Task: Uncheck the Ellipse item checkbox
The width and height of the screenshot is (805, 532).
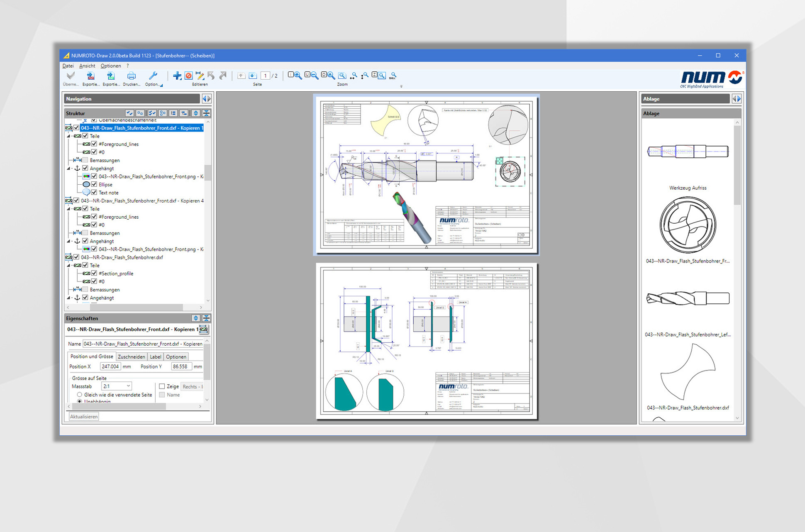Action: (94, 184)
